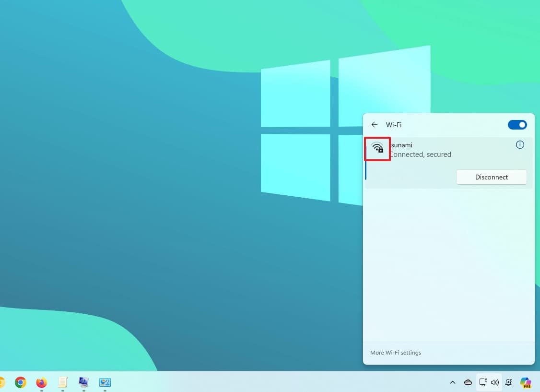
Task: Click the secured Wi-Fi signal icon
Action: click(377, 148)
